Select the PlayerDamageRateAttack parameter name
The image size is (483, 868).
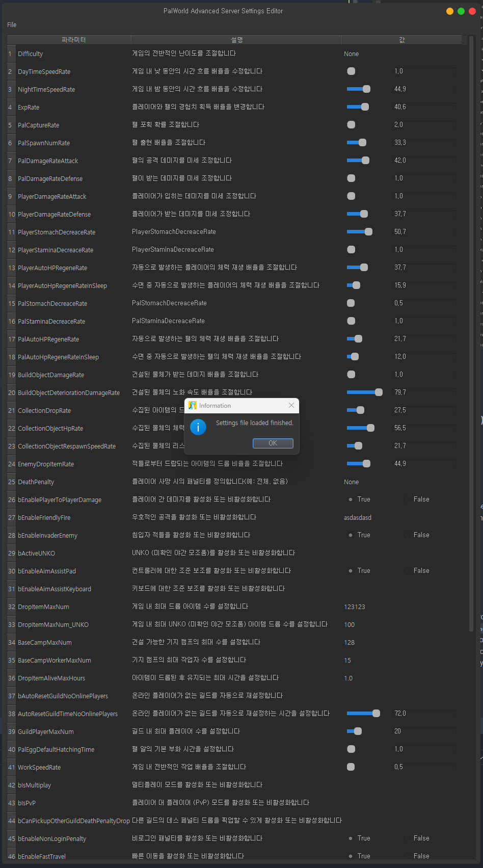52,197
